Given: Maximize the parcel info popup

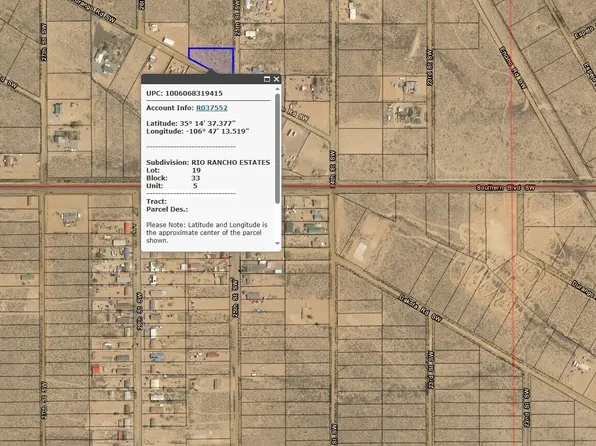Looking at the screenshot, I should 267,79.
